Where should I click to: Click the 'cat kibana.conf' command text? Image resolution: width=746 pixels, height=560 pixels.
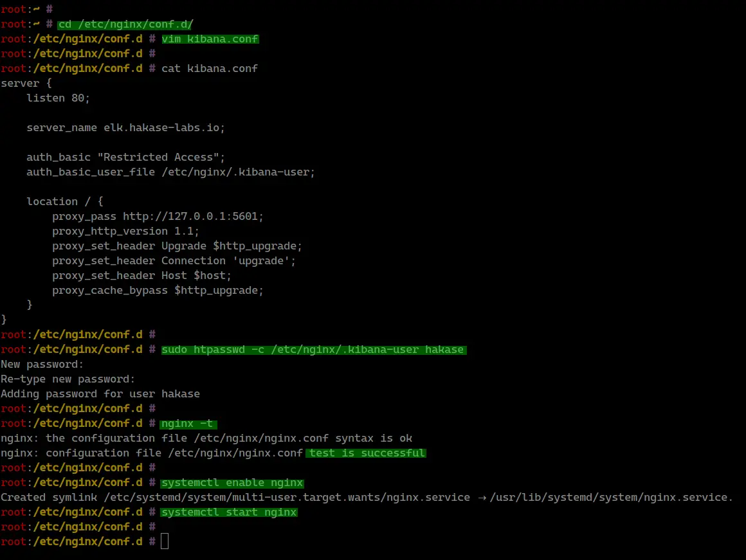coord(210,69)
